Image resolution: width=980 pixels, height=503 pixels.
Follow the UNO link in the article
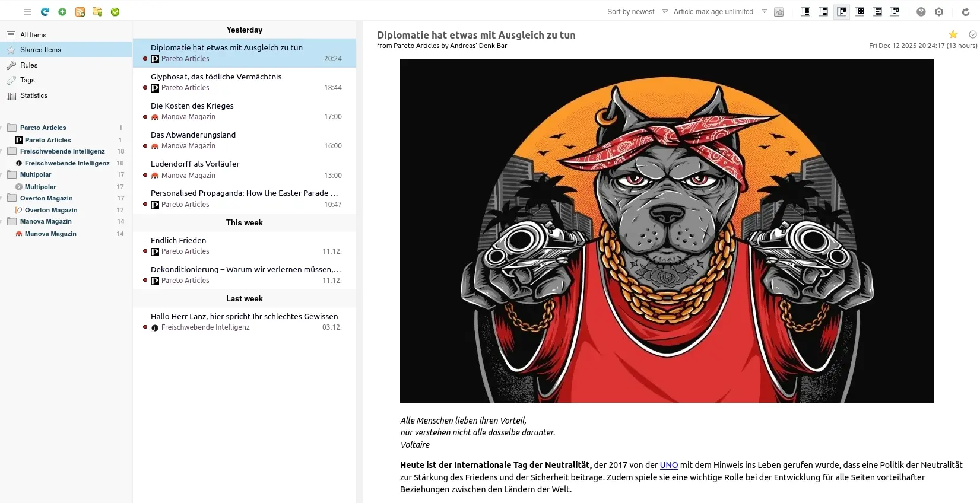pyautogui.click(x=668, y=465)
